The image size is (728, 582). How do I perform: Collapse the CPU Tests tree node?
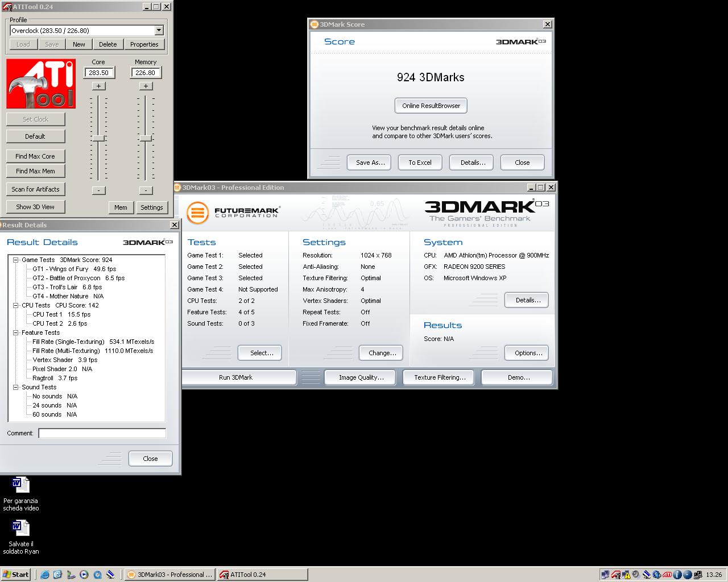point(16,305)
